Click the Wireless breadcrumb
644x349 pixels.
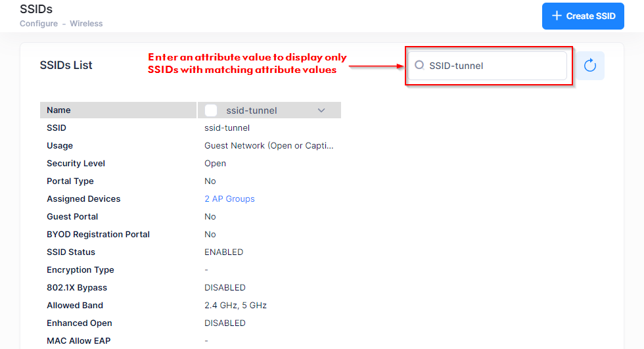[x=86, y=24]
